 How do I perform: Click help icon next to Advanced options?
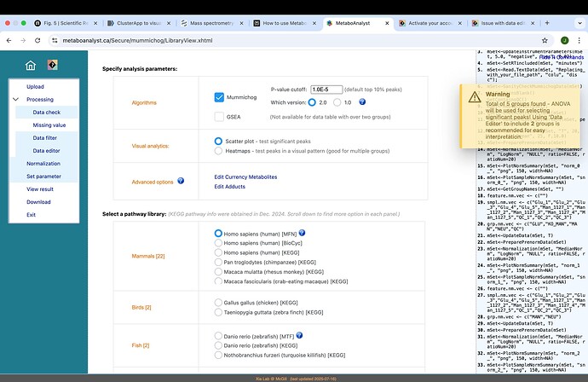pos(181,181)
